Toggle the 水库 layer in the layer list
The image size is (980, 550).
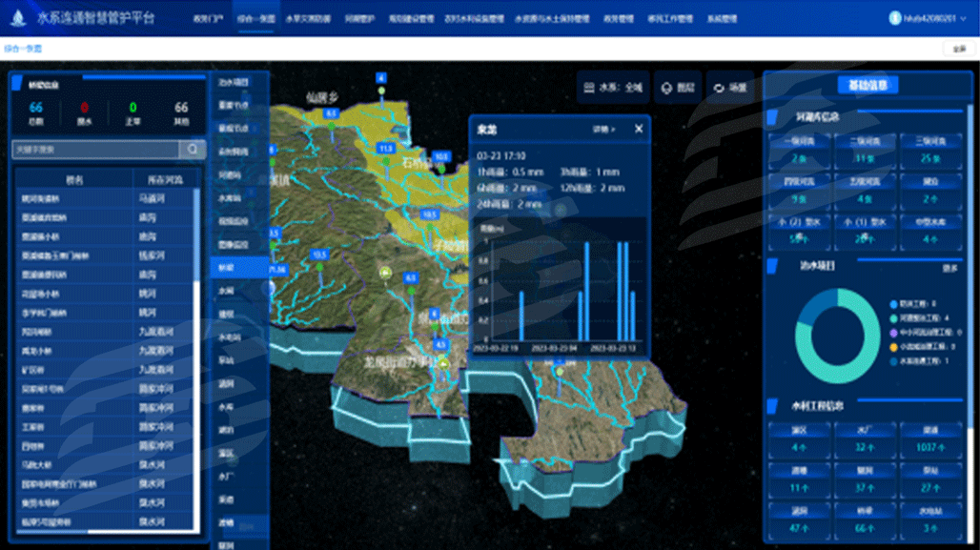[227, 406]
